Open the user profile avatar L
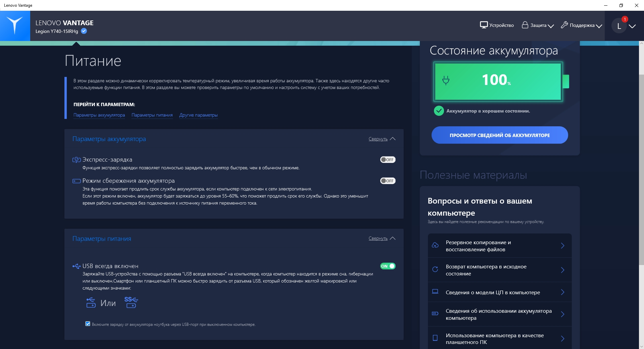644x349 pixels. tap(619, 26)
